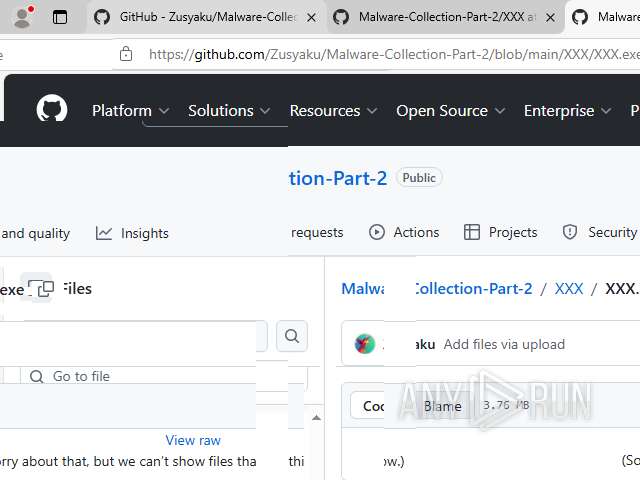Open the browser profile avatar icon
640x480 pixels.
tap(23, 17)
